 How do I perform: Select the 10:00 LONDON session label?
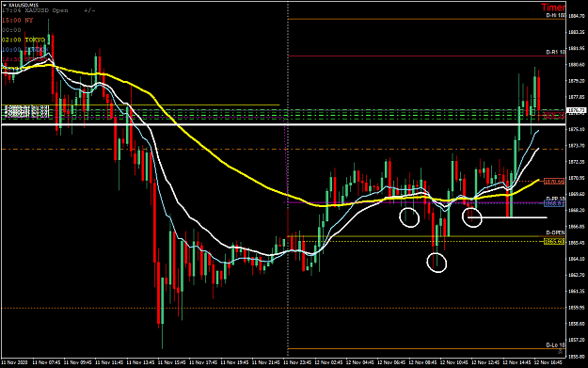coord(25,50)
